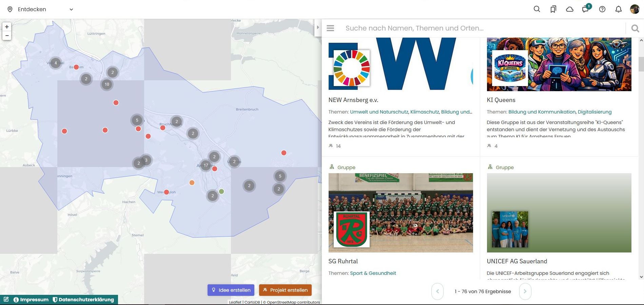Click the Projekt erstellen button
This screenshot has height=305, width=644.
285,290
